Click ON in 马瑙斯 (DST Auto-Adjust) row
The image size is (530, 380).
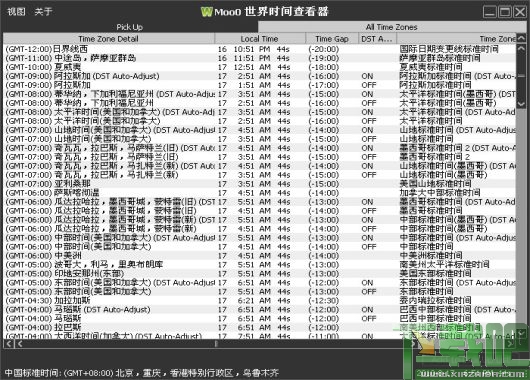[x=367, y=310]
